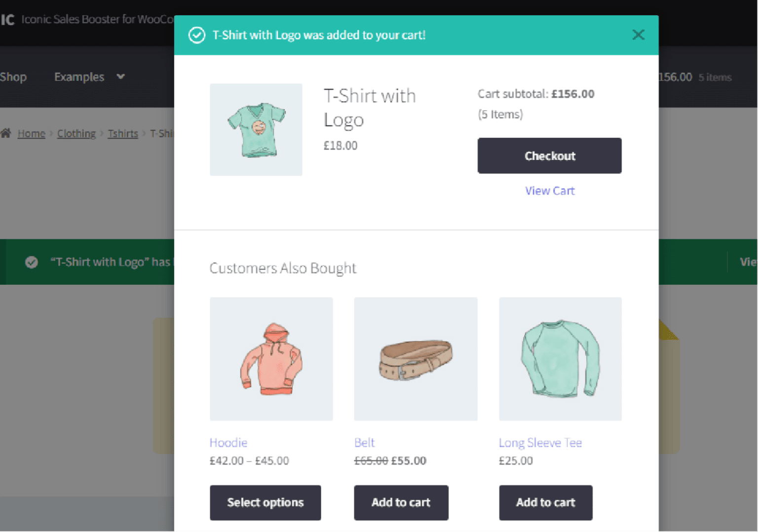The height and width of the screenshot is (532, 758).
Task: Click Select options for the Hoodie
Action: pos(265,502)
